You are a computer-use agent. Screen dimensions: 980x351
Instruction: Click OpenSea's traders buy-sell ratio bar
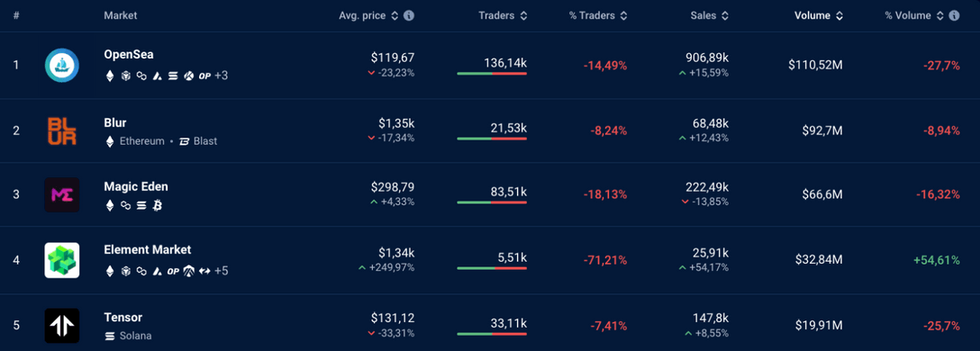pos(492,74)
